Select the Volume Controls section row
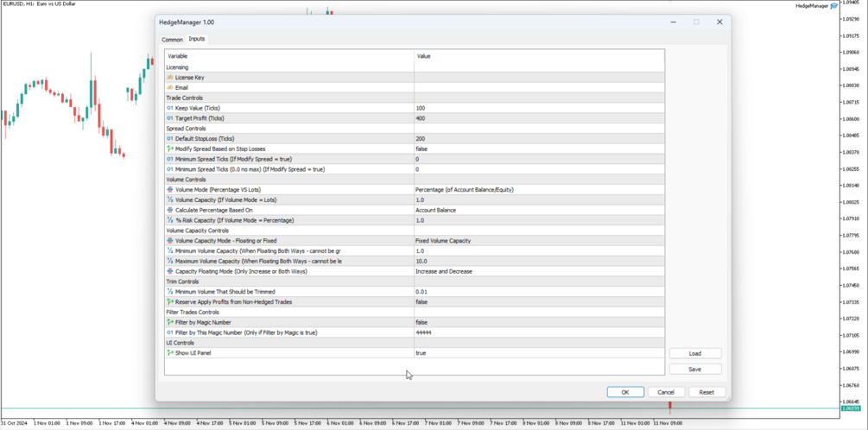Image resolution: width=868 pixels, height=430 pixels. (415, 180)
